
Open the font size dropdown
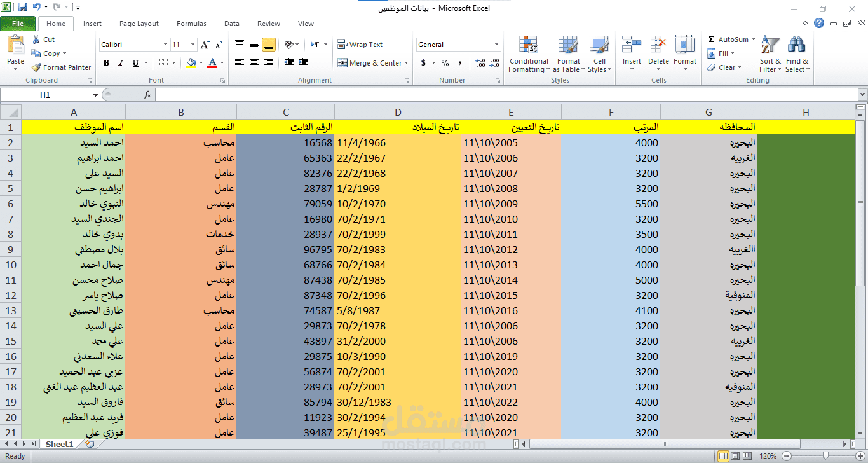point(194,45)
